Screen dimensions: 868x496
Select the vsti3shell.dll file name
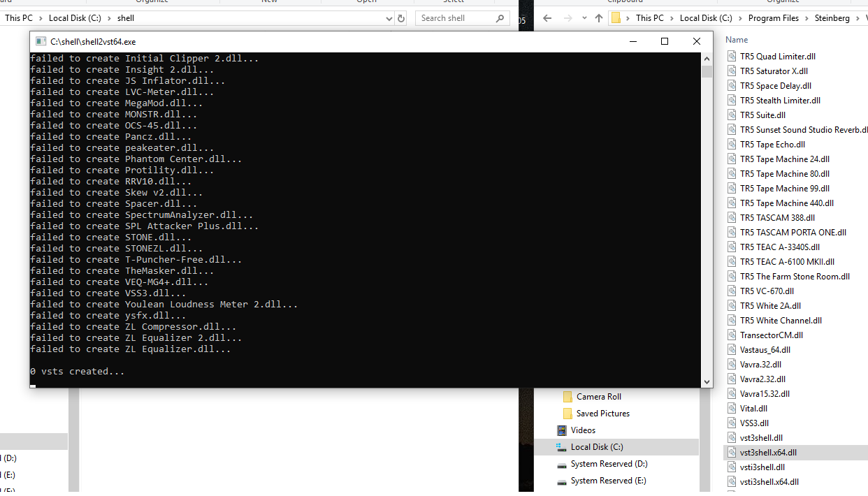[762, 467]
